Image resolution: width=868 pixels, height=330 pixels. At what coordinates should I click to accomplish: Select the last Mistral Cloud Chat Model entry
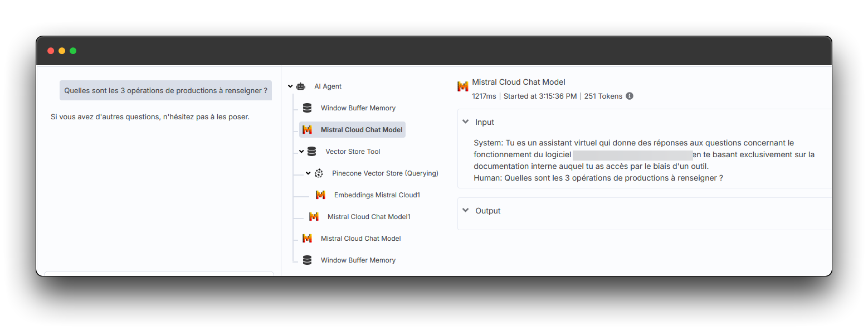[360, 239]
